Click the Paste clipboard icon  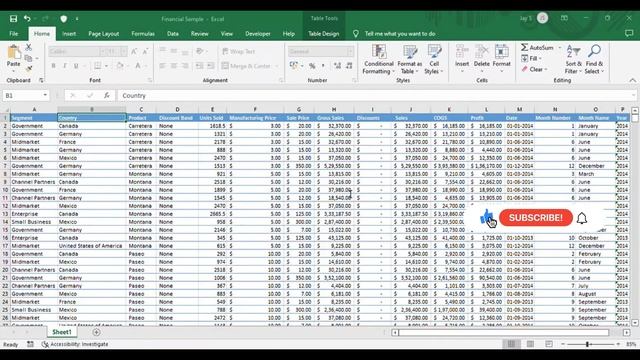coord(13,53)
